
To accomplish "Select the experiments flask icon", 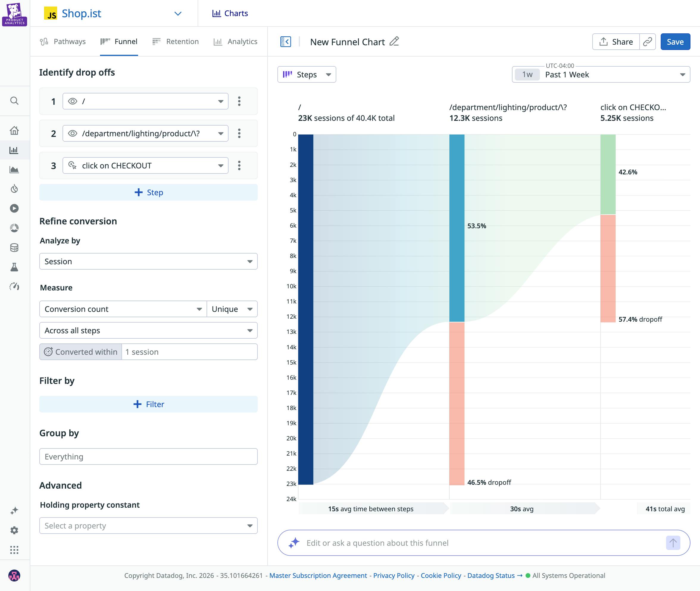I will tap(15, 266).
